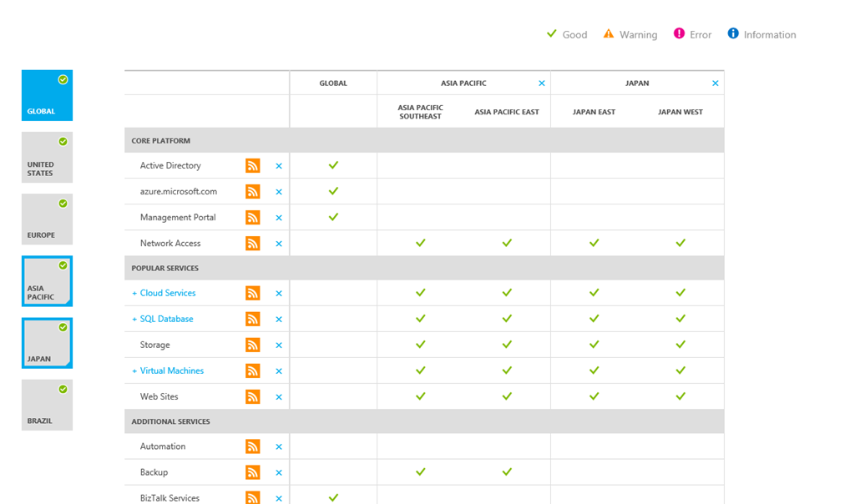855x504 pixels.
Task: Toggle the Japan region tile off
Action: coord(47,343)
